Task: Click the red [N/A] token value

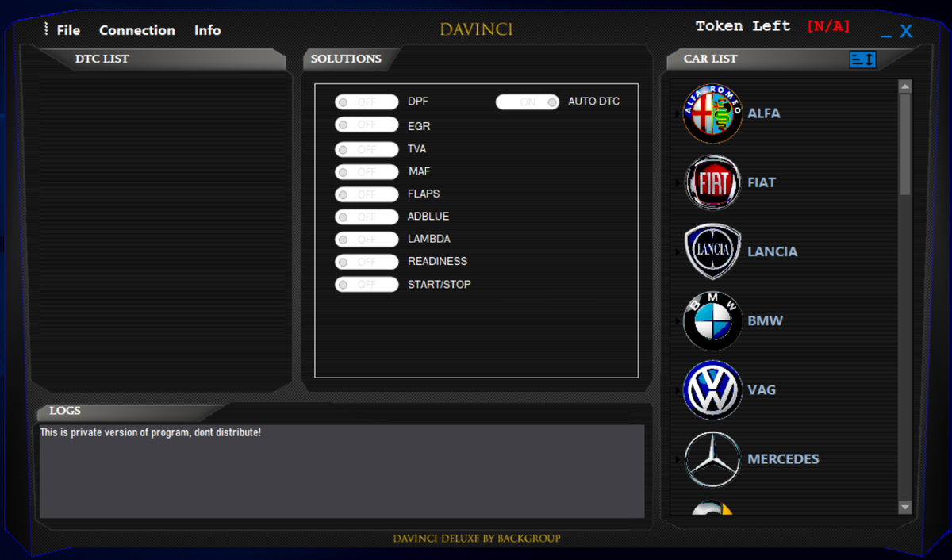Action: tap(828, 26)
